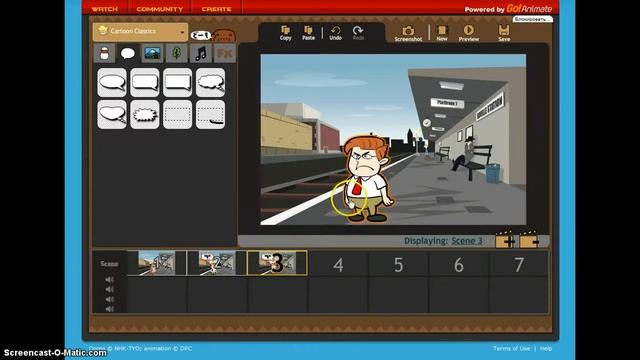Toggle the first sound track speaker
This screenshot has height=360, width=640.
coord(109,280)
